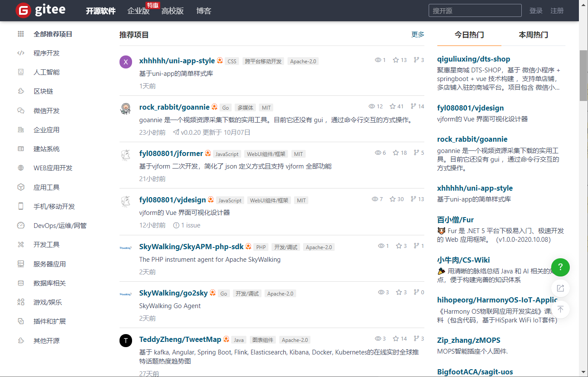Click the recommended badge beside vjdesign title

pos(211,200)
